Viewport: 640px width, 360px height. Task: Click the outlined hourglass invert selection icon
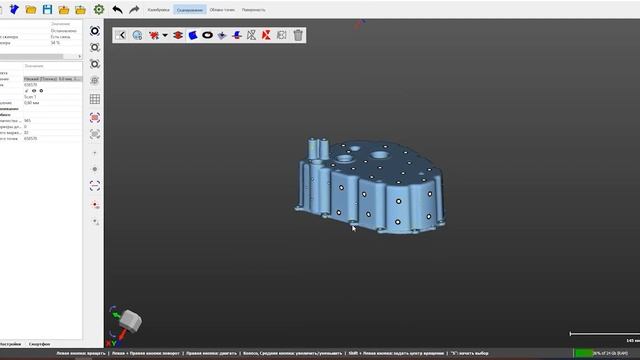251,35
